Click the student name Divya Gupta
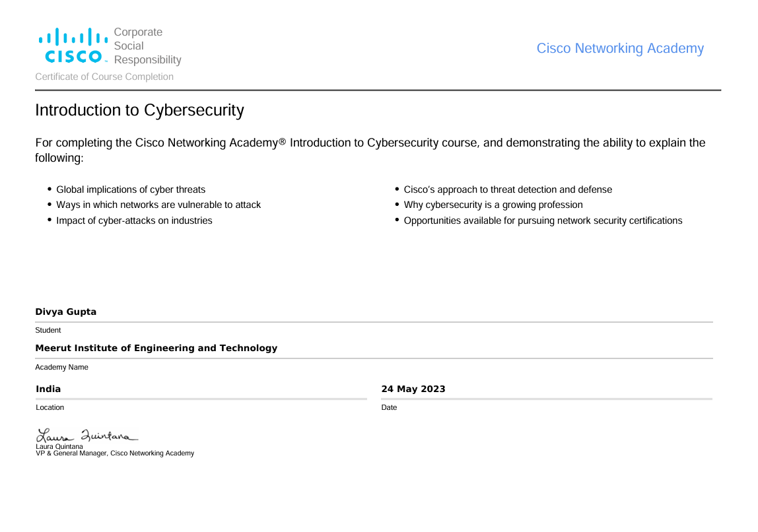 point(66,312)
